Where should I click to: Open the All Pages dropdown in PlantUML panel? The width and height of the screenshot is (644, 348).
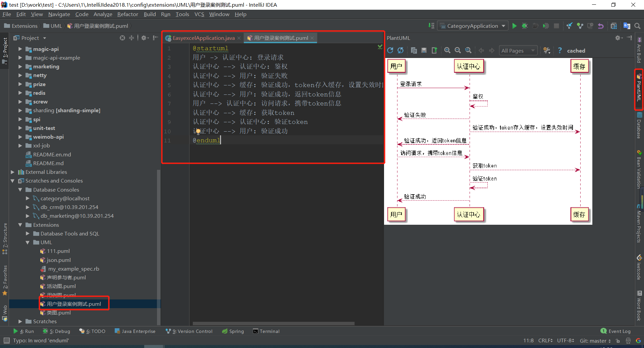[518, 50]
